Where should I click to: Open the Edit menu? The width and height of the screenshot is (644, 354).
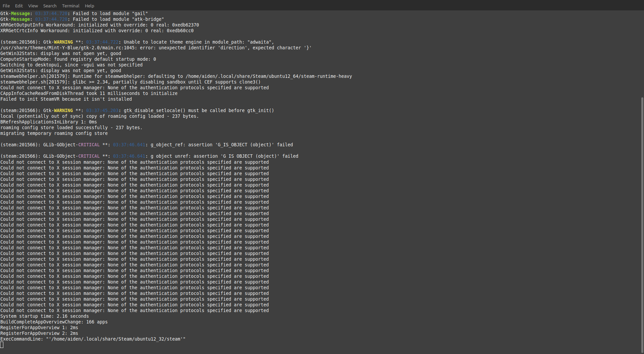click(x=19, y=6)
